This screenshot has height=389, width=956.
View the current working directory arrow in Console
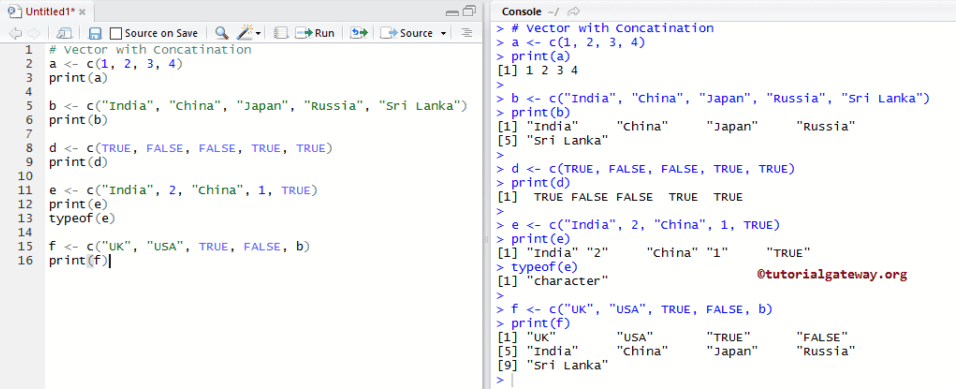[x=573, y=11]
